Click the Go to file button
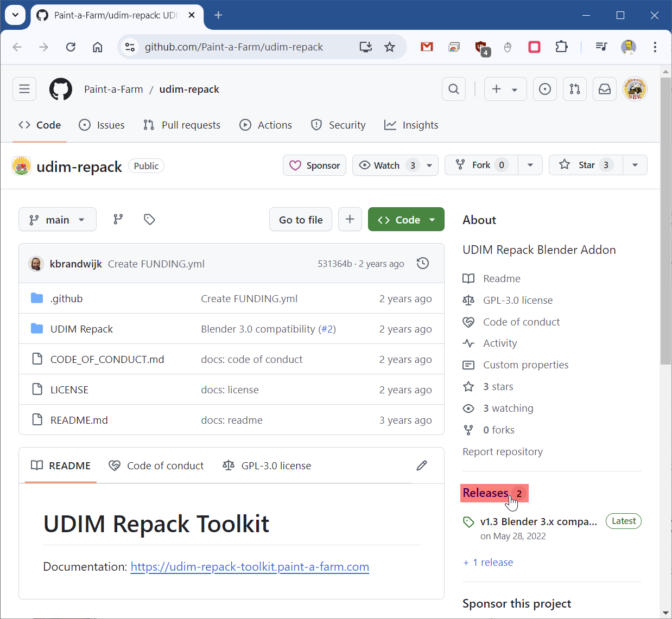The height and width of the screenshot is (619, 672). (x=301, y=219)
